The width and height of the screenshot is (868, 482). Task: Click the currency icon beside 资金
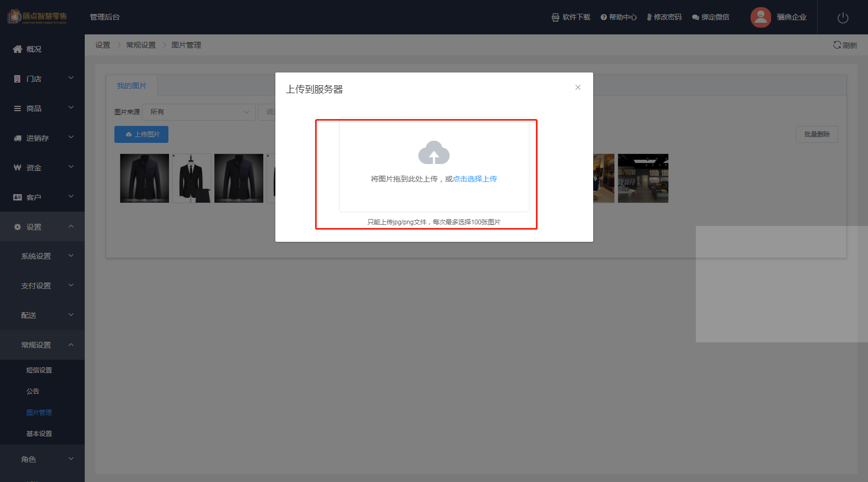pyautogui.click(x=17, y=168)
